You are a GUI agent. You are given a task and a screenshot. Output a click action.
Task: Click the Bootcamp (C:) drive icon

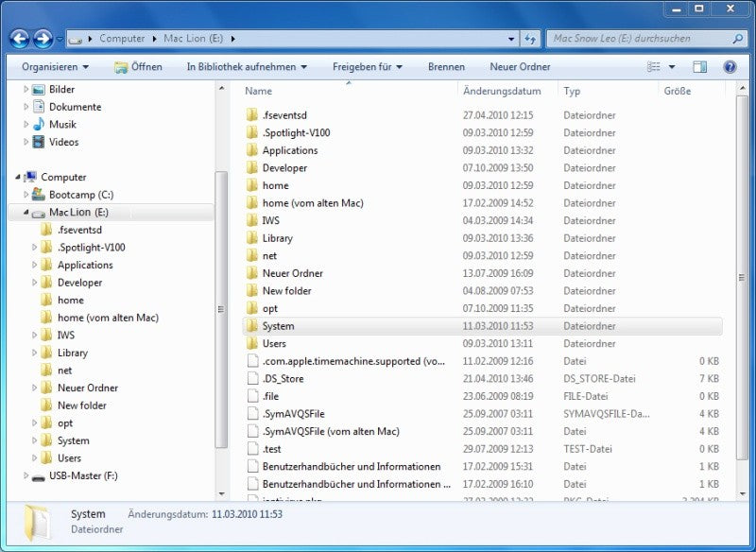(39, 195)
